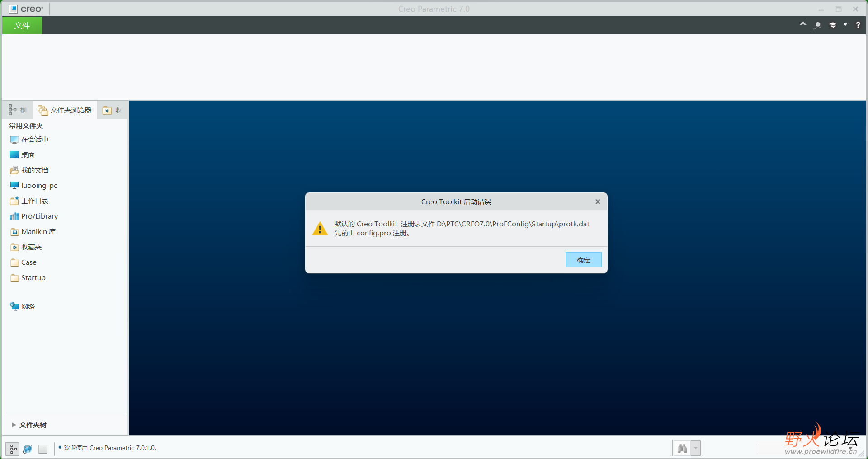Browse the luooing-pc computer
The width and height of the screenshot is (868, 459).
[x=34, y=186]
